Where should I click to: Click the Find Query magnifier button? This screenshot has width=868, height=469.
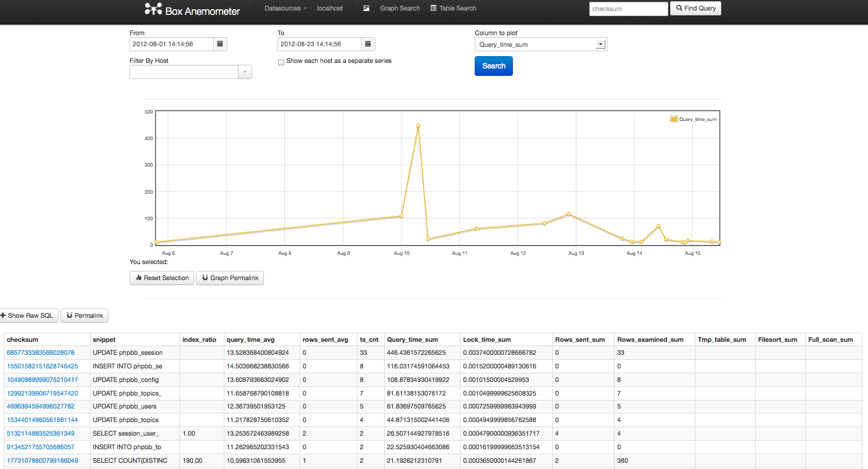tap(695, 9)
